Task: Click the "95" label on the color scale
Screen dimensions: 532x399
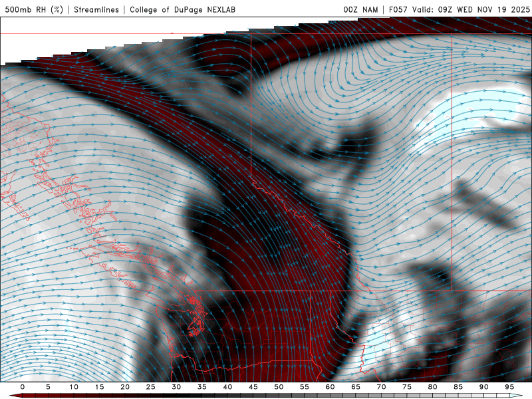Action: [x=509, y=387]
